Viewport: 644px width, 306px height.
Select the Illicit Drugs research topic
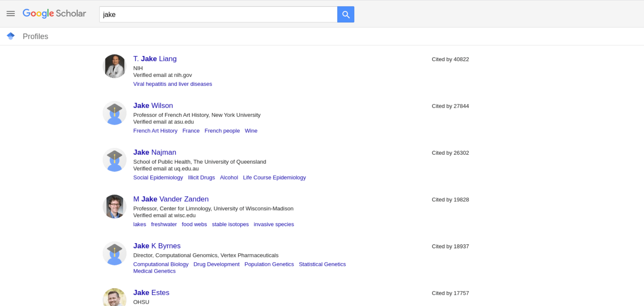(201, 177)
